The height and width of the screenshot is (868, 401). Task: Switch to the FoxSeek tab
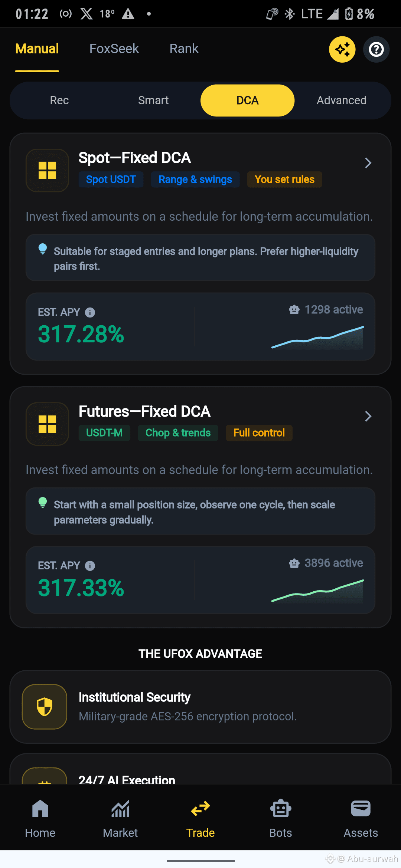pos(114,49)
